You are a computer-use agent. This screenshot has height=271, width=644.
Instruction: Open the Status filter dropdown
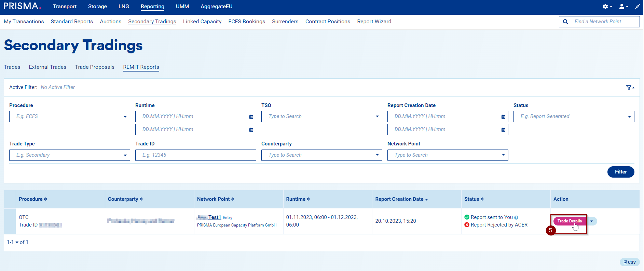click(x=629, y=117)
